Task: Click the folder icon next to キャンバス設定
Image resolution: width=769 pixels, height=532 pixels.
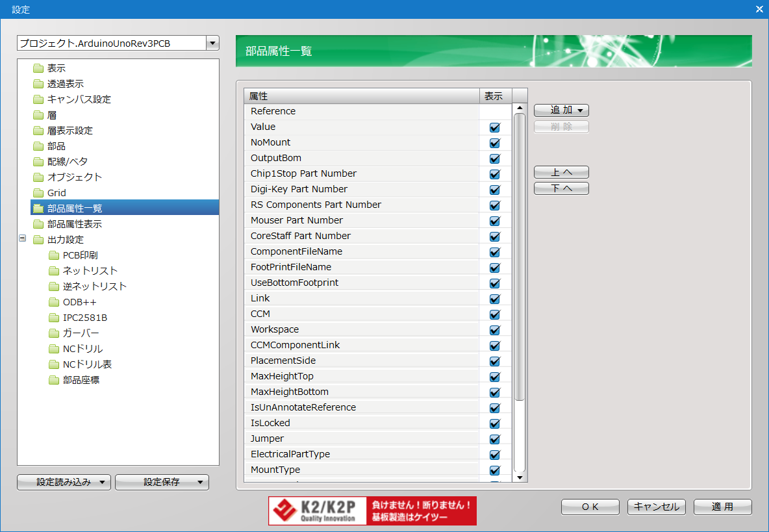Action: point(38,99)
